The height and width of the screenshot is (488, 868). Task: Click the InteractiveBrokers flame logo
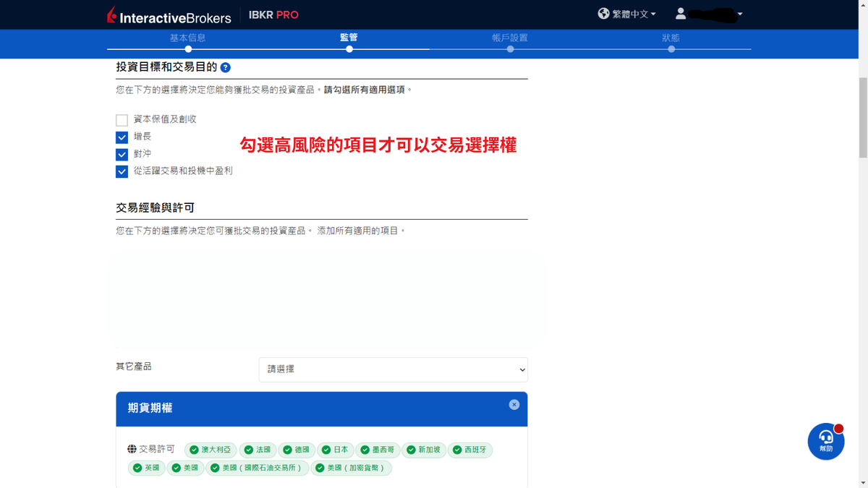(110, 14)
